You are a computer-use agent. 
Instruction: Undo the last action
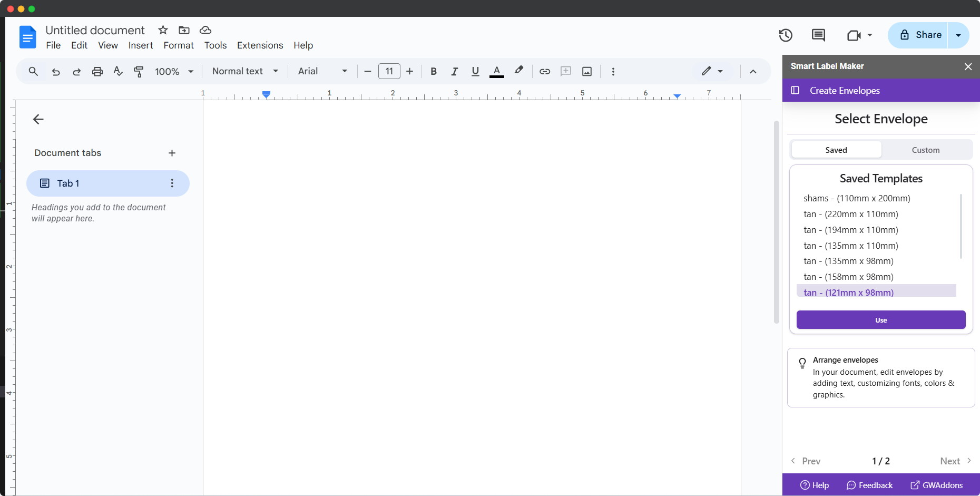point(56,72)
